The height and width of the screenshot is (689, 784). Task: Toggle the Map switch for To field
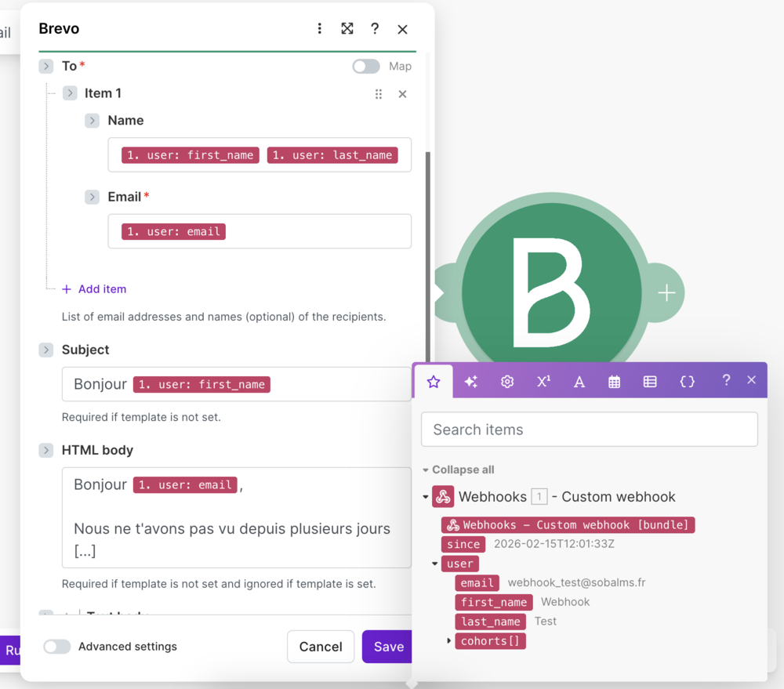click(x=366, y=67)
